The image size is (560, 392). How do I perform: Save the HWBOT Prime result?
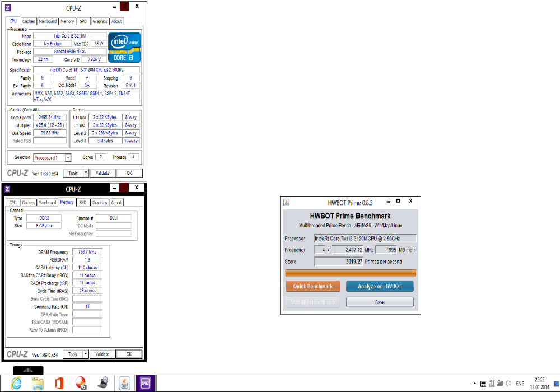380,302
